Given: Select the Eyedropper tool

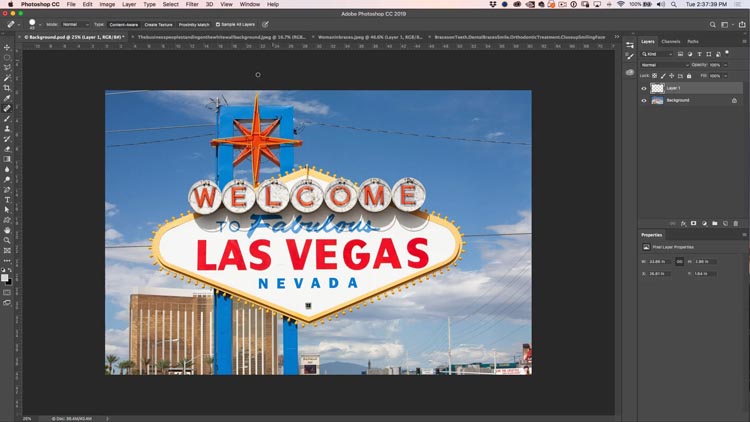Looking at the screenshot, I should [7, 98].
